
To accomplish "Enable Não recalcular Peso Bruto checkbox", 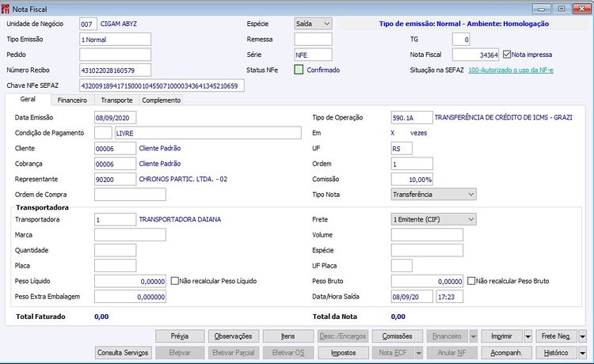I will point(471,281).
